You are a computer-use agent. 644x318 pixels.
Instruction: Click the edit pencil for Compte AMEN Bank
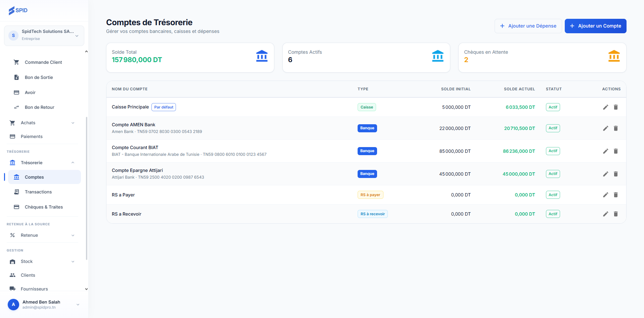click(x=606, y=128)
